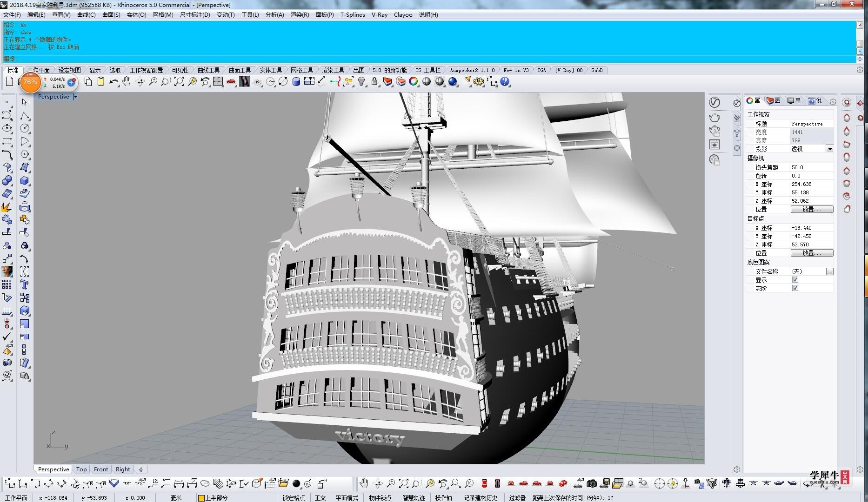Image resolution: width=868 pixels, height=502 pixels.
Task: Open Options gear icon in top toolbar
Action: tap(479, 82)
